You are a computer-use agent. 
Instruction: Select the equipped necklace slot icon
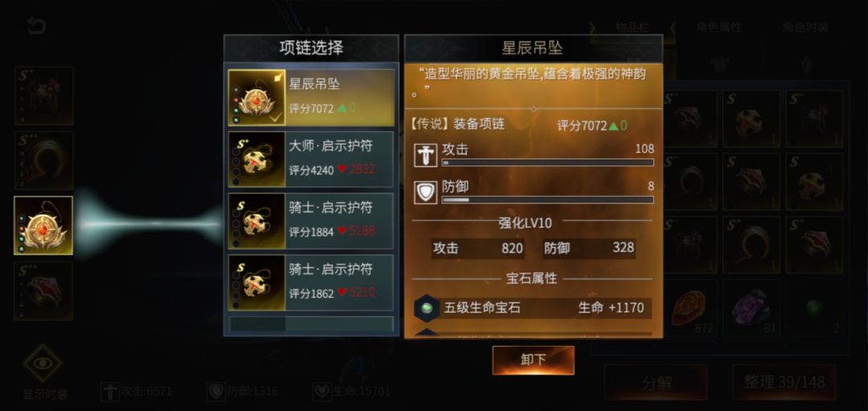coord(43,225)
